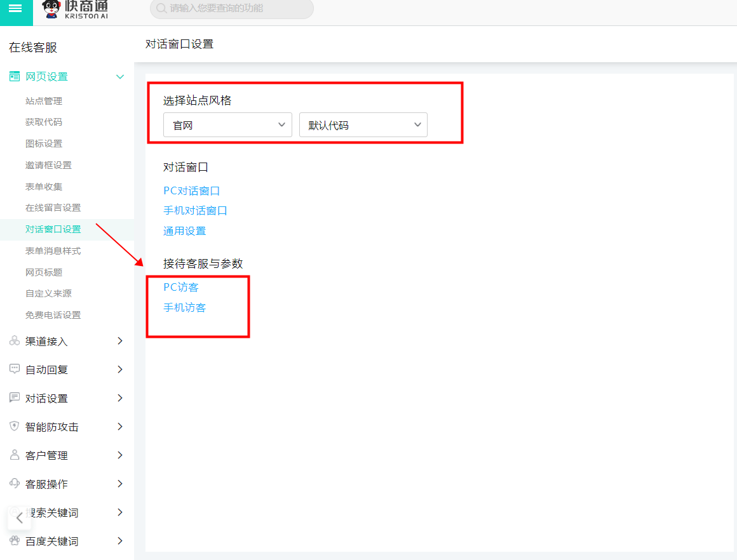Collapse sidebar with the left arrow button
The height and width of the screenshot is (560, 737).
19,517
